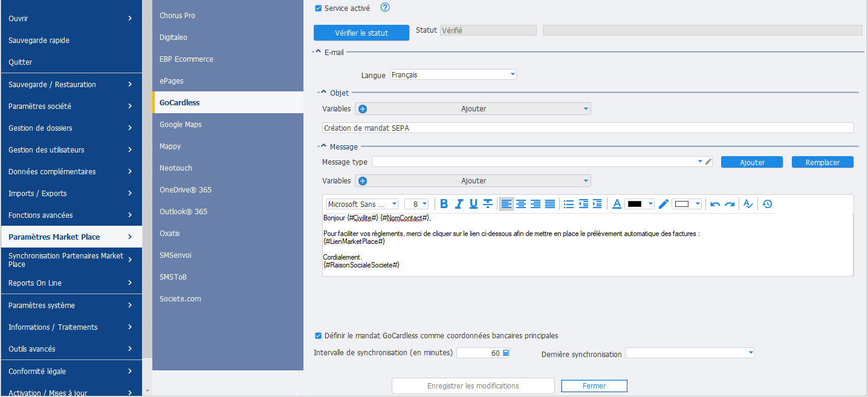Click the highlighter pen icon

[664, 204]
